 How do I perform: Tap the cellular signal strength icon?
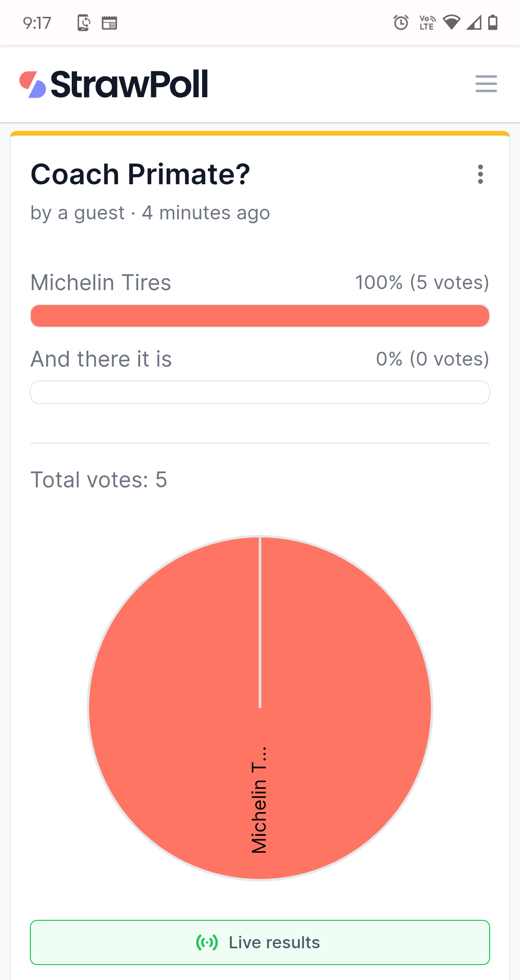point(474,23)
